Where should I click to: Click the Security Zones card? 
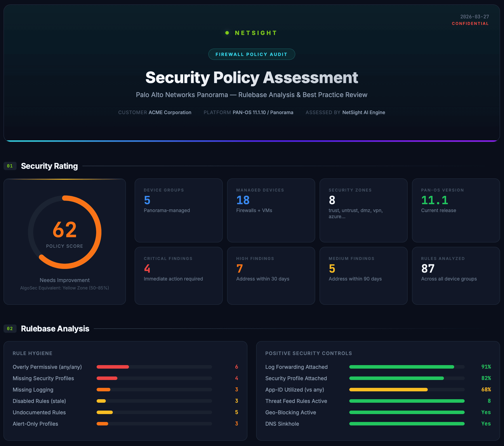(x=363, y=210)
